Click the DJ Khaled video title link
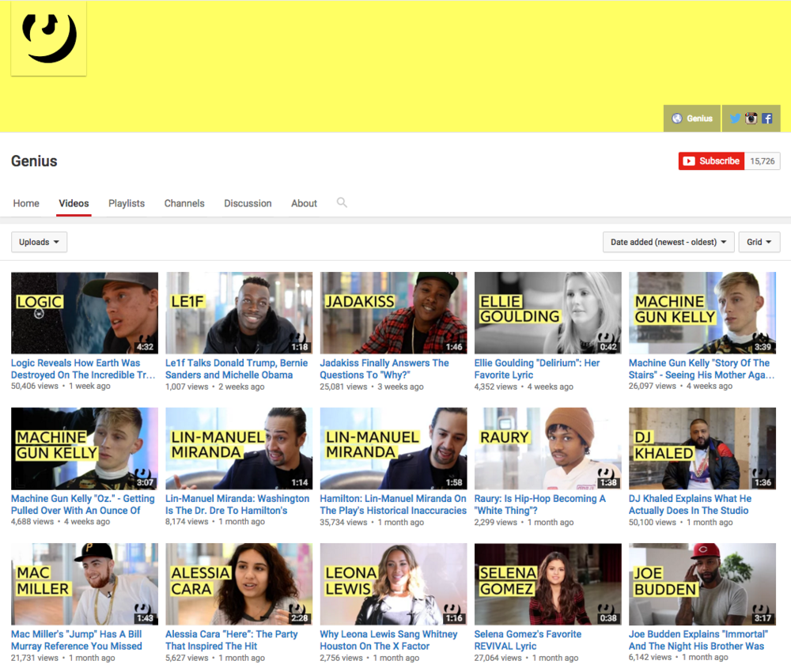Image resolution: width=791 pixels, height=672 pixels. point(690,504)
